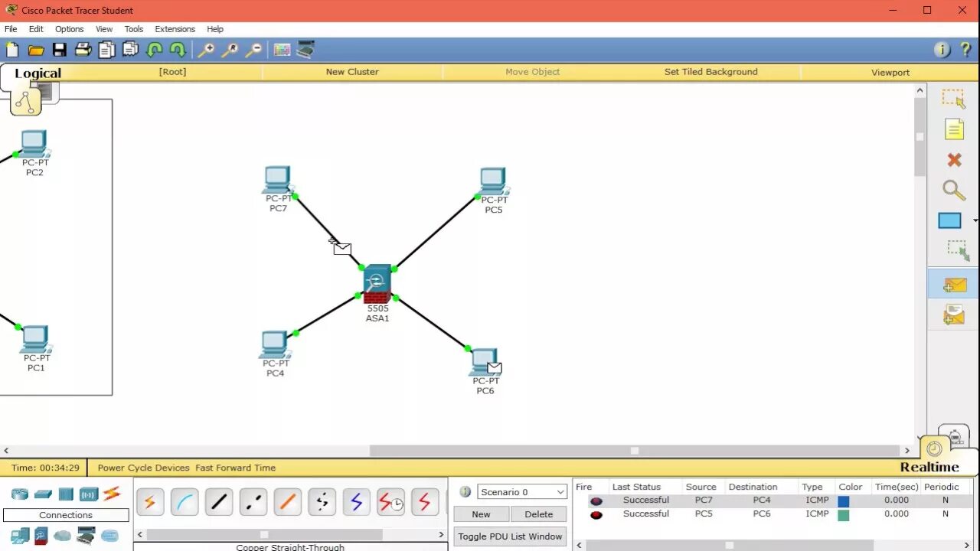Select the Connections lightning category
Screen dimensions: 980x551
click(112, 494)
